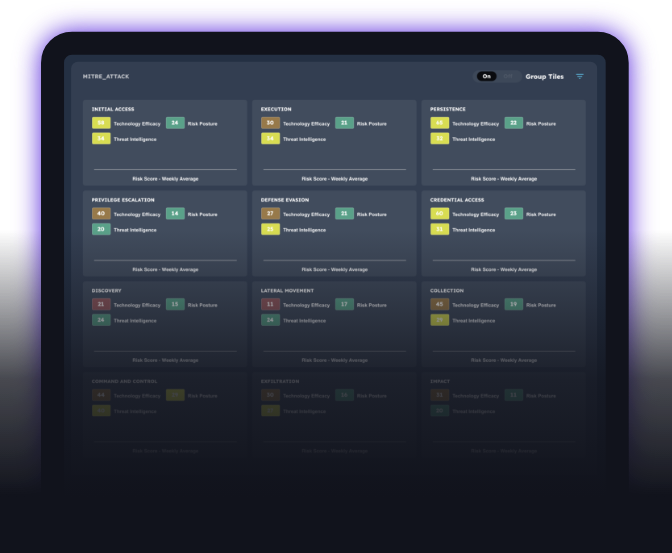The height and width of the screenshot is (553, 672).
Task: Open the Initial Access tile heading
Action: coord(113,109)
